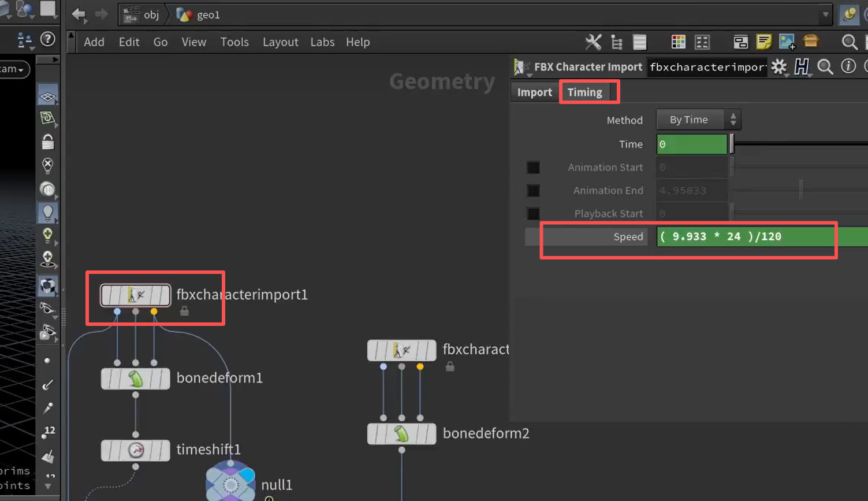The image size is (868, 501).
Task: Click the orange box icon in network toolbar
Action: [x=811, y=41]
